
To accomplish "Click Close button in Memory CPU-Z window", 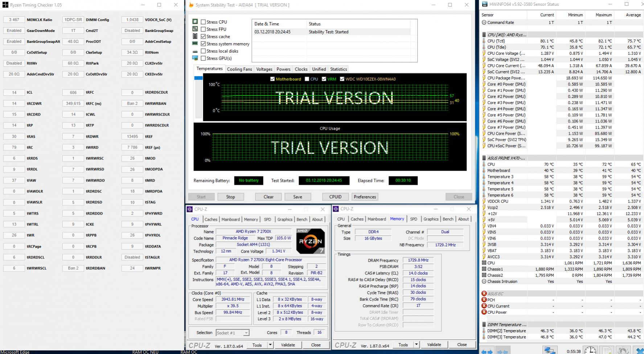I will (462, 345).
